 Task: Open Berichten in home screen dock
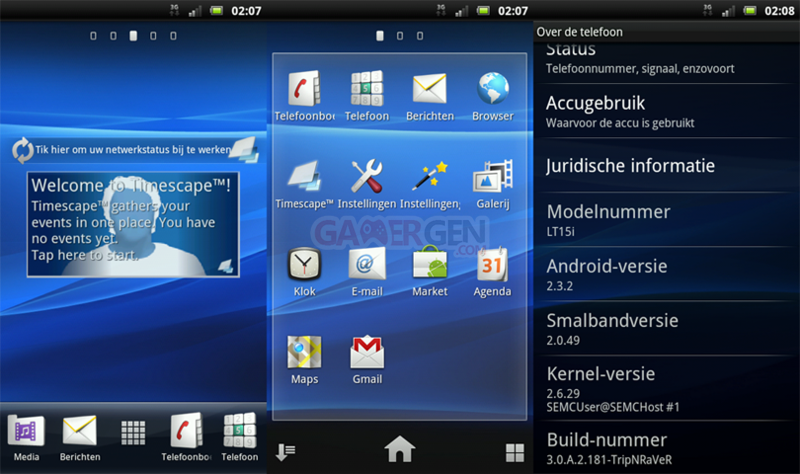pyautogui.click(x=80, y=437)
